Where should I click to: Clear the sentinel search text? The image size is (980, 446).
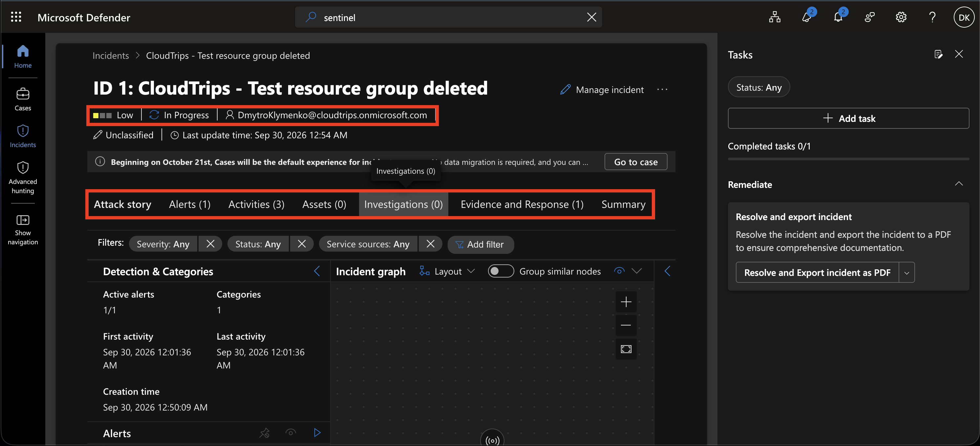(591, 17)
